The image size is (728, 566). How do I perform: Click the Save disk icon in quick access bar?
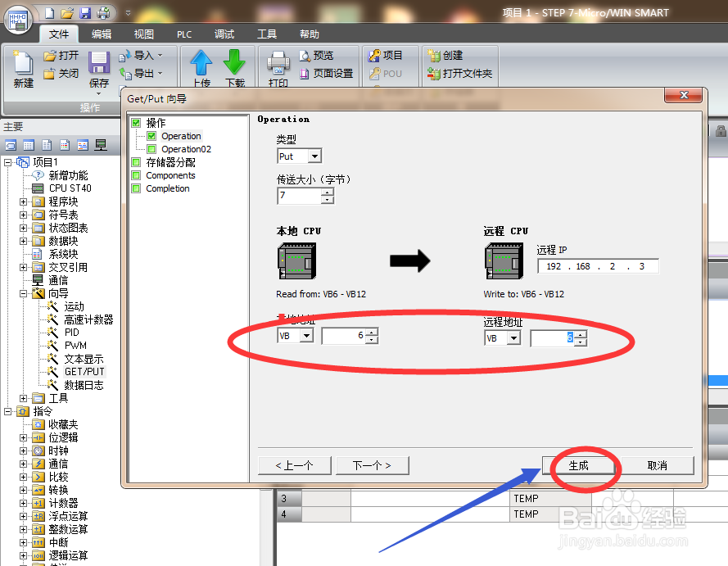(x=85, y=13)
